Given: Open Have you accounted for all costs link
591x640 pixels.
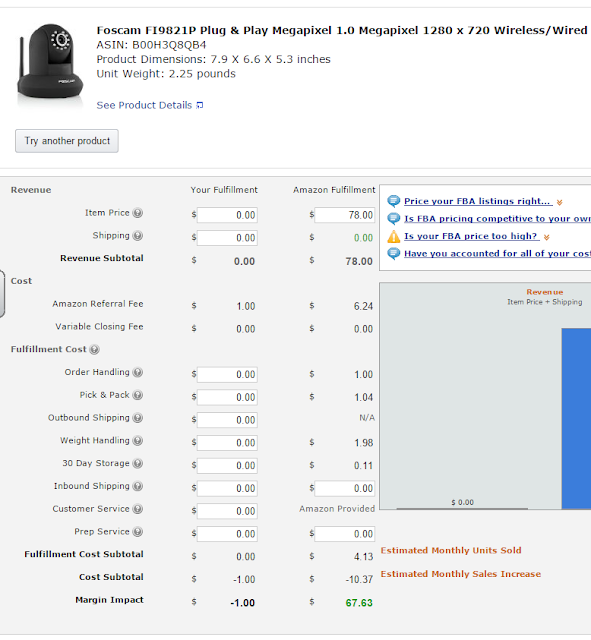Looking at the screenshot, I should tap(497, 254).
